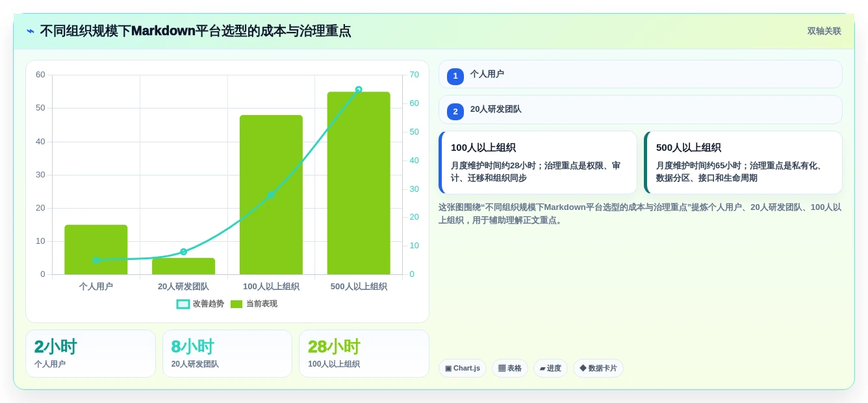Click the 双轴关联 label in header

point(824,31)
